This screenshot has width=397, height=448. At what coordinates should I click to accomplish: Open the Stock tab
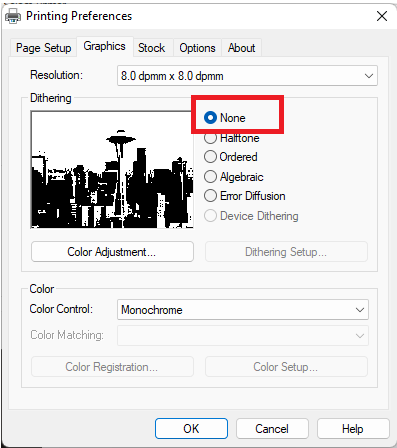(x=152, y=48)
